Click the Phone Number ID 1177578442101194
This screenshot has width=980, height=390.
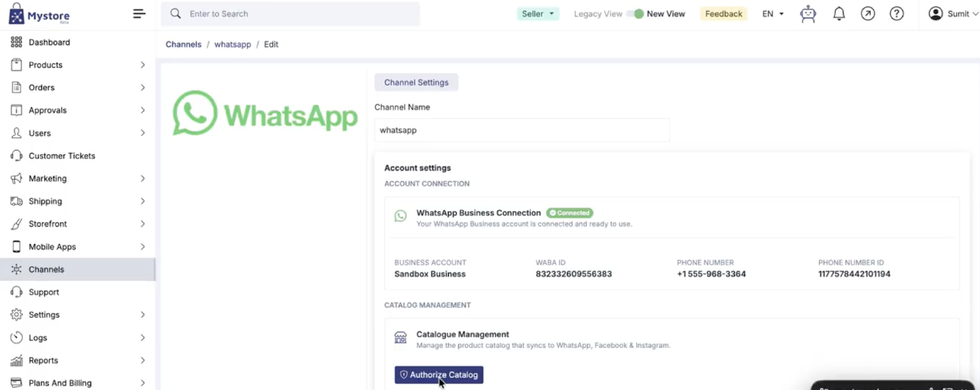click(854, 274)
